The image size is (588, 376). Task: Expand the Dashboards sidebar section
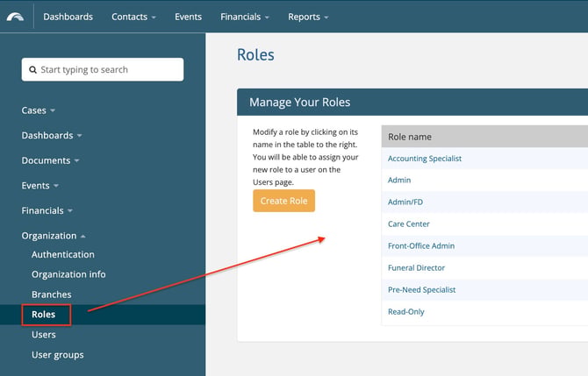click(52, 136)
